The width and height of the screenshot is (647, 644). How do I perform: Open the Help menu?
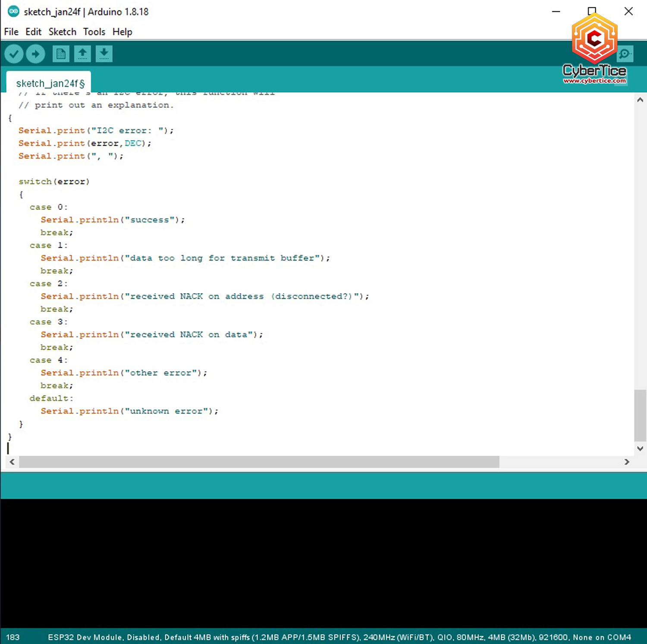[x=122, y=32]
